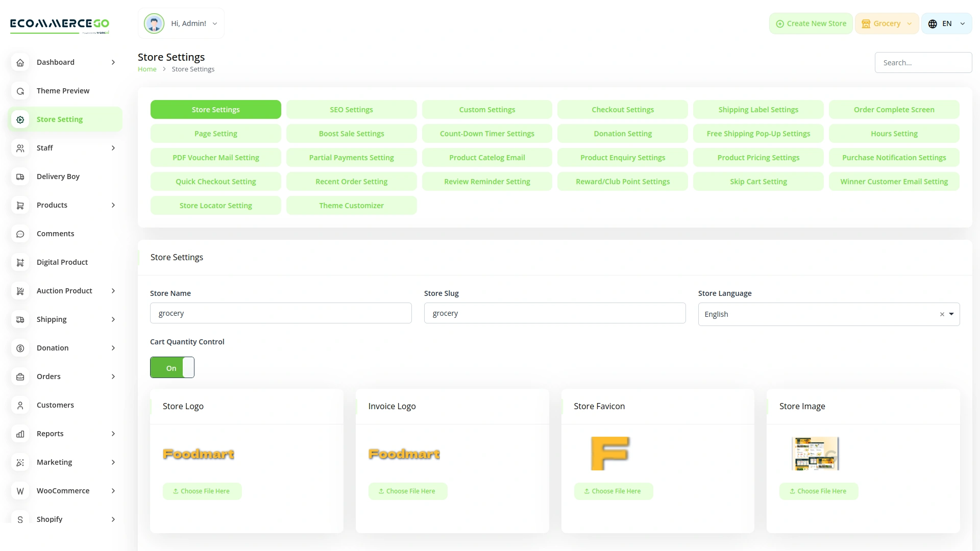The width and height of the screenshot is (980, 551).
Task: Choose a file for Store Logo
Action: (202, 491)
